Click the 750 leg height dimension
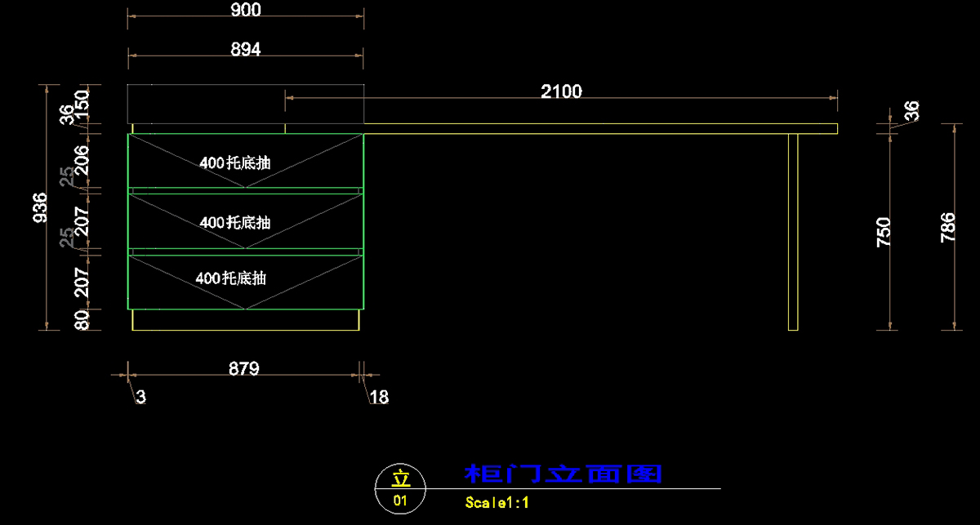Screen dimensions: 980x525 click(884, 233)
